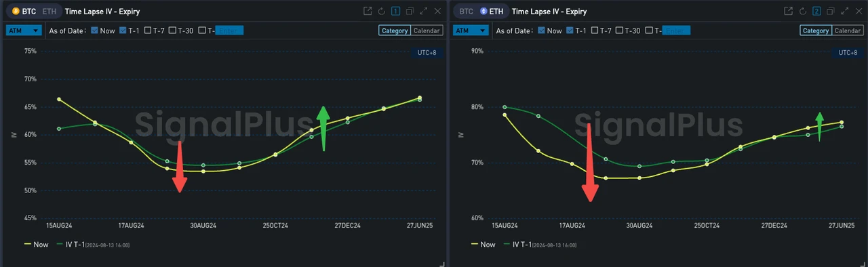The width and height of the screenshot is (868, 267).
Task: Close the BTC Time Lapse IV panel
Action: 437,11
